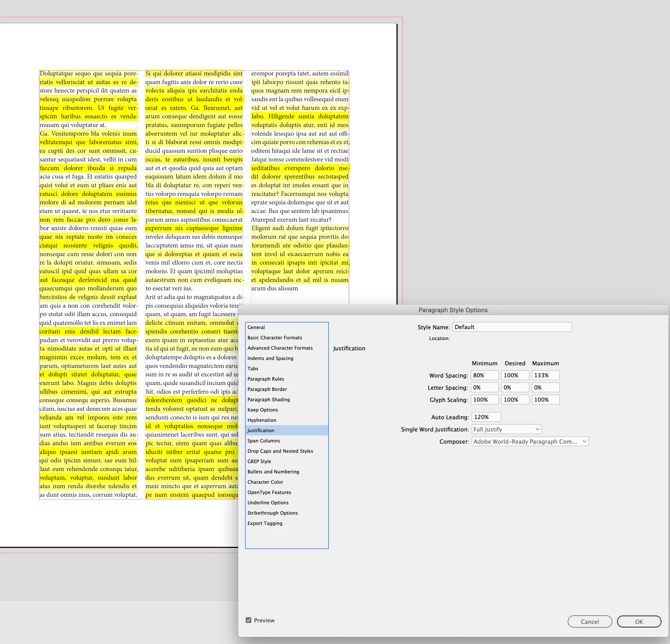Select the Character Color category
670x644 pixels.
[265, 482]
